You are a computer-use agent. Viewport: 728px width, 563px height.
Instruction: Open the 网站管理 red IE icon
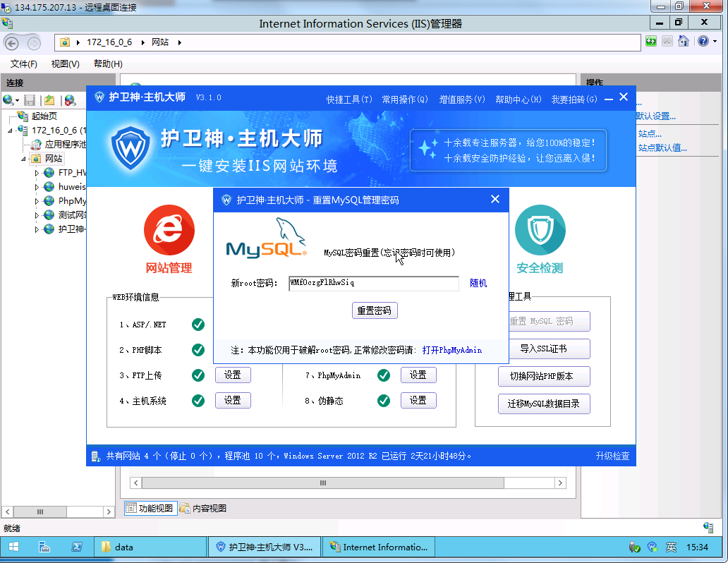click(x=169, y=230)
